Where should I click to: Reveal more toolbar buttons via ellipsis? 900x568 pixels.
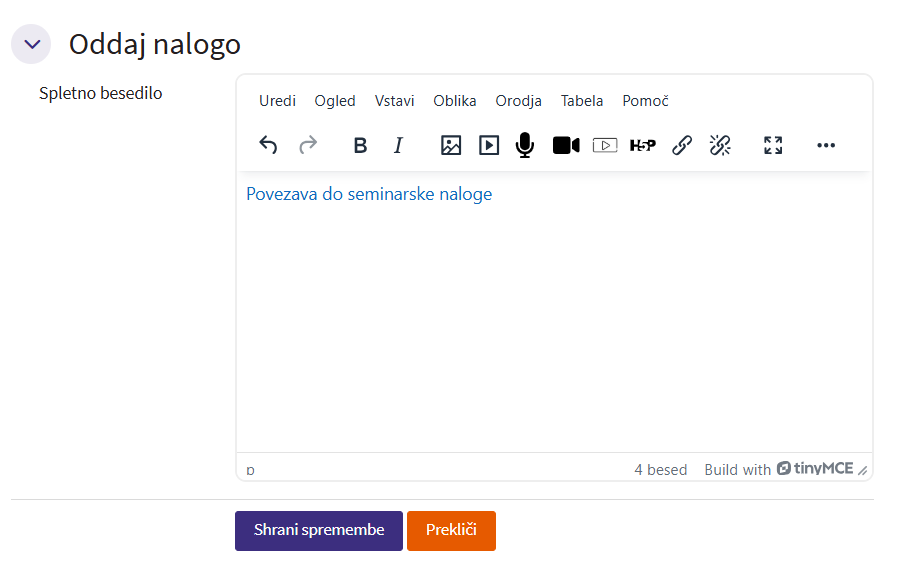[x=825, y=145]
